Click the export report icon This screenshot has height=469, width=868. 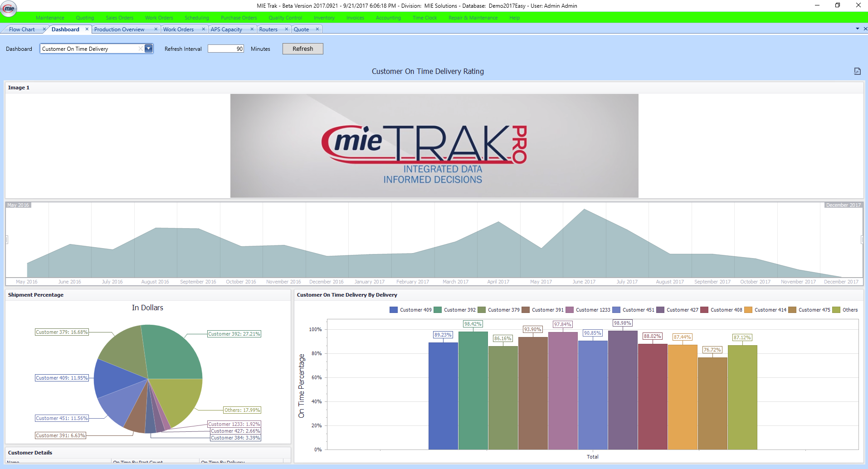[857, 71]
